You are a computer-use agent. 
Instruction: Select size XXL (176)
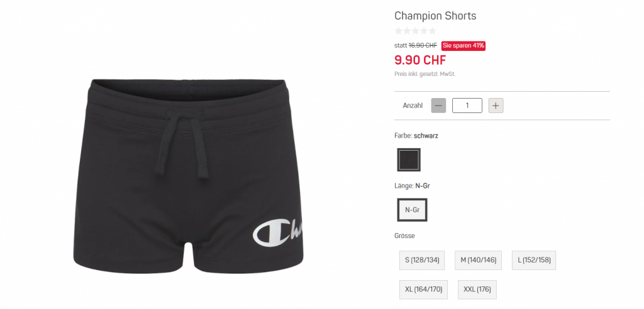(477, 290)
